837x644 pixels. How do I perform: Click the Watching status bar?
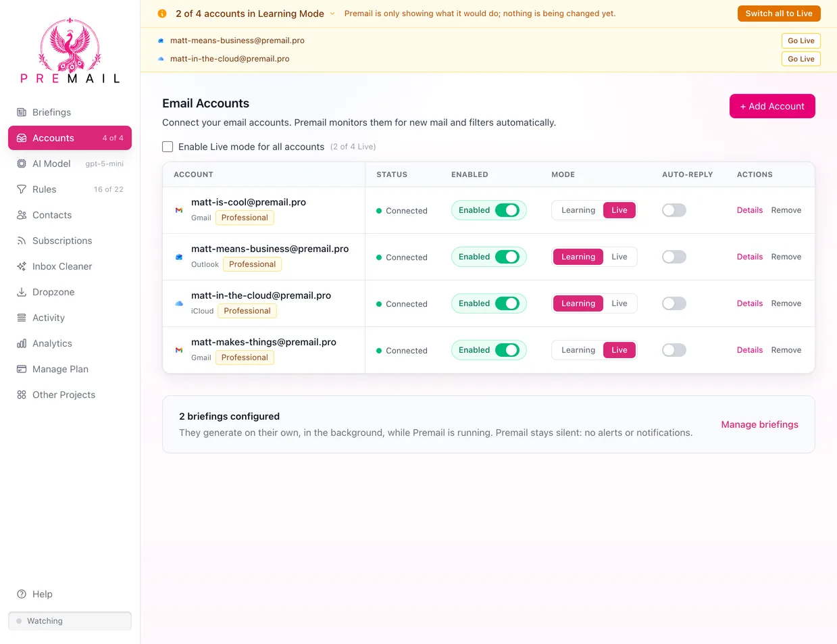click(70, 621)
